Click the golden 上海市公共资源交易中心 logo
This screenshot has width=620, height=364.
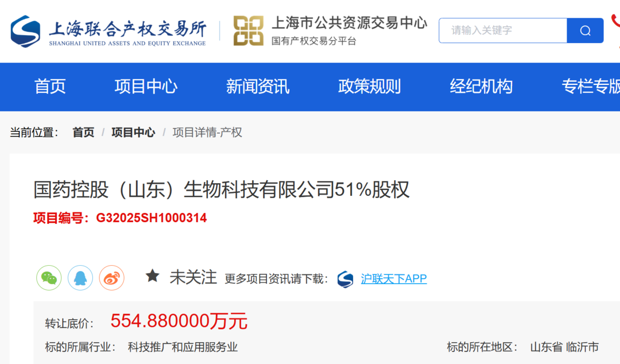[248, 31]
